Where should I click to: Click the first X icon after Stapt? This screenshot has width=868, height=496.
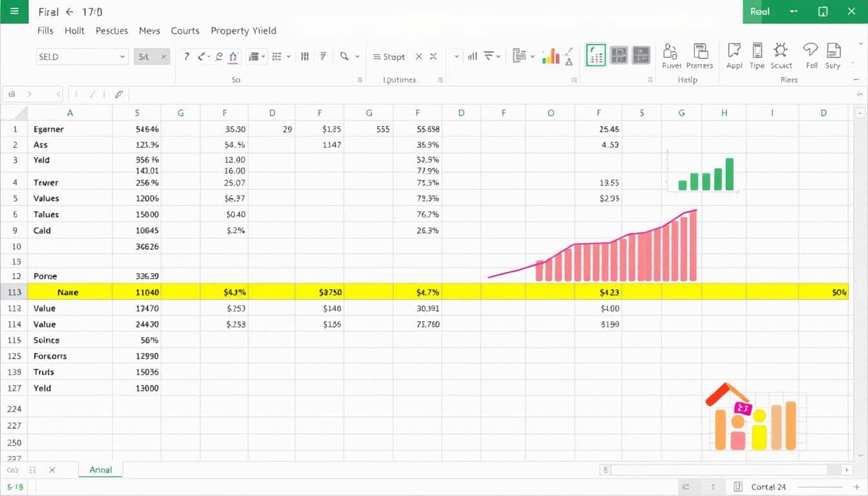[418, 57]
